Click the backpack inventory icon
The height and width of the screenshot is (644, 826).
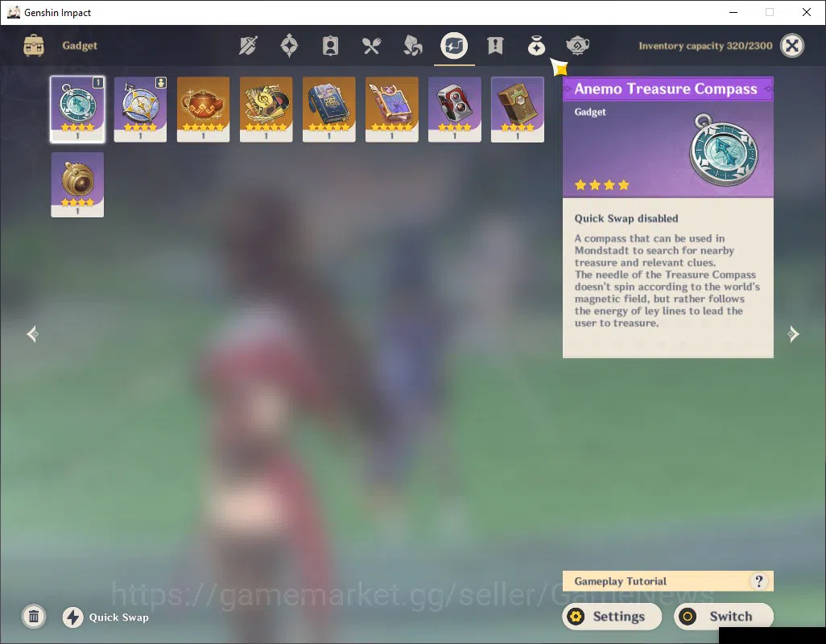(34, 46)
